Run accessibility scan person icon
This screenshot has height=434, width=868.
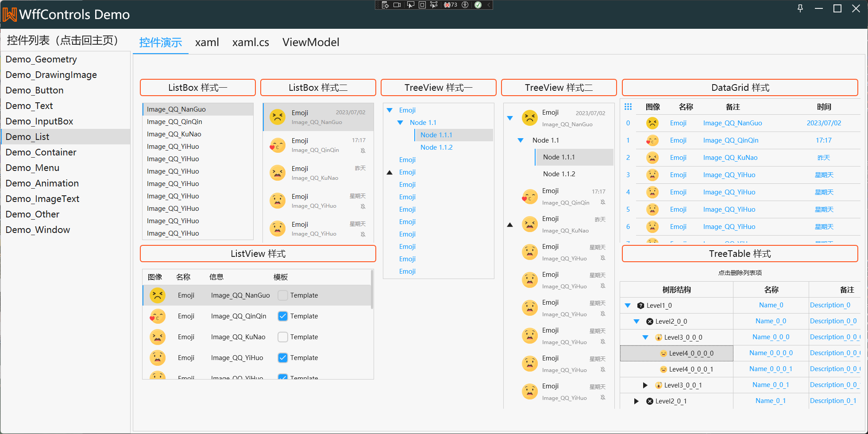coord(465,5)
